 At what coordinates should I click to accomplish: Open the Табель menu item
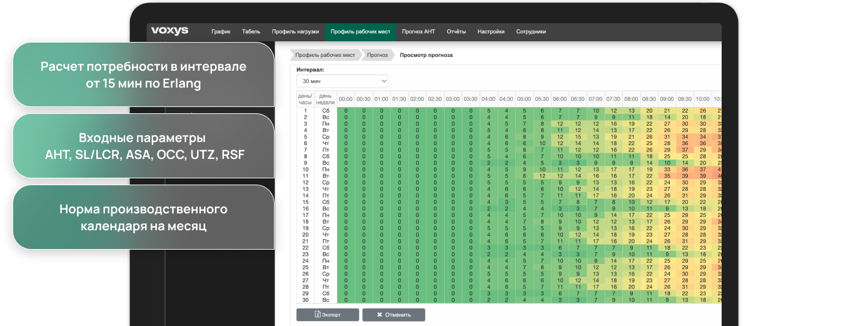tap(251, 31)
